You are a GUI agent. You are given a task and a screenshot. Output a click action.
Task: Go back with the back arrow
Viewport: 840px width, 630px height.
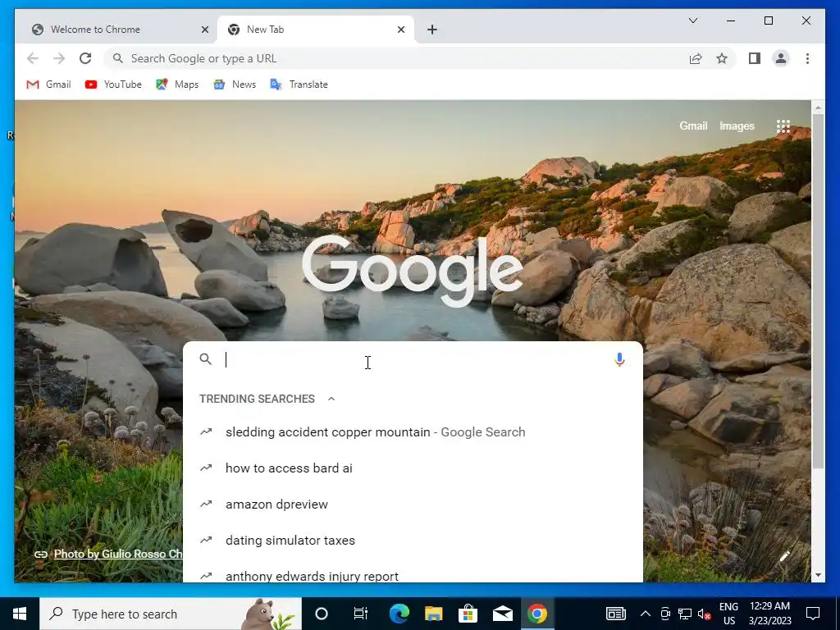pos(33,58)
